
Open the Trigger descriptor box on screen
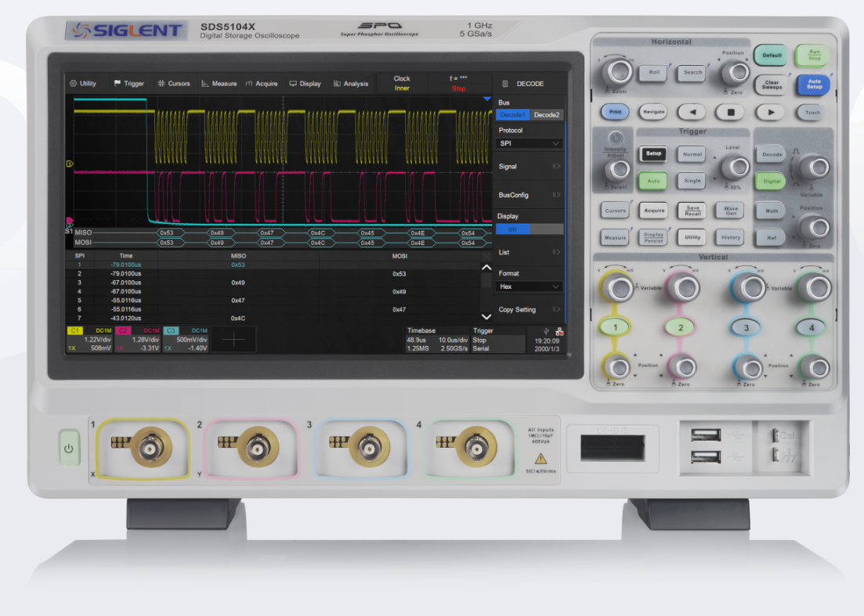(x=498, y=339)
